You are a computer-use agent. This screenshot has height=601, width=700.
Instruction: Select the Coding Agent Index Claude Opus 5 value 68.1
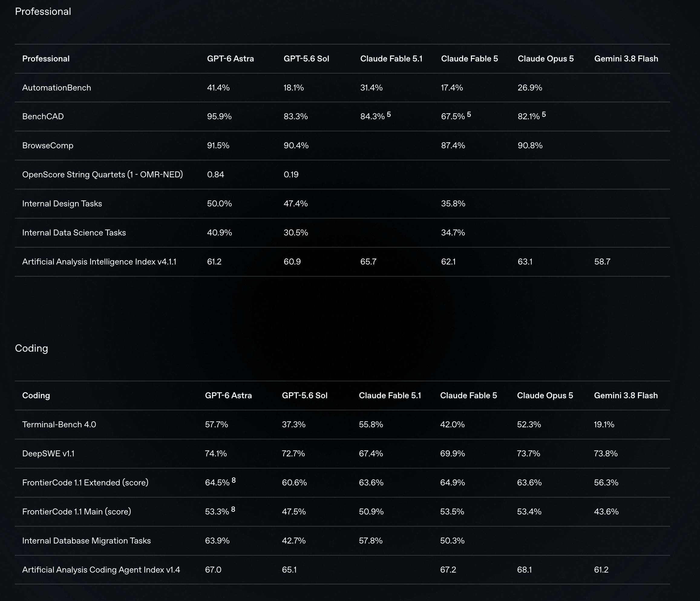pyautogui.click(x=524, y=570)
